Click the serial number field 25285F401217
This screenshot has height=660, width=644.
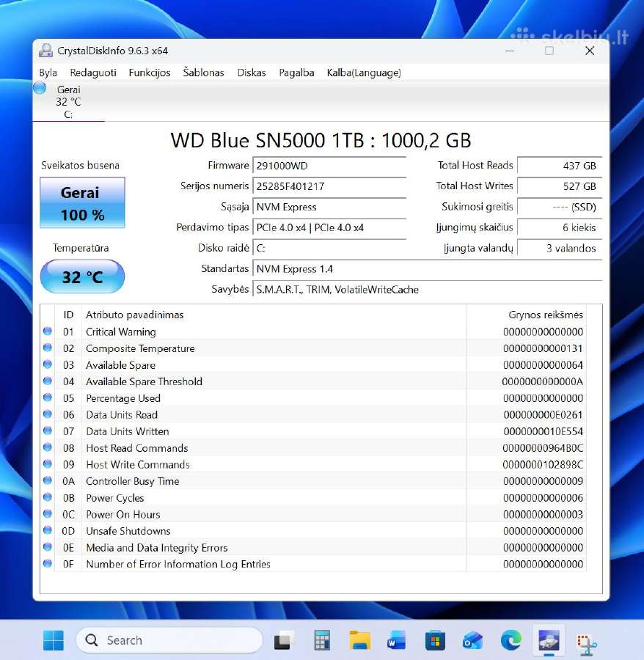click(329, 186)
